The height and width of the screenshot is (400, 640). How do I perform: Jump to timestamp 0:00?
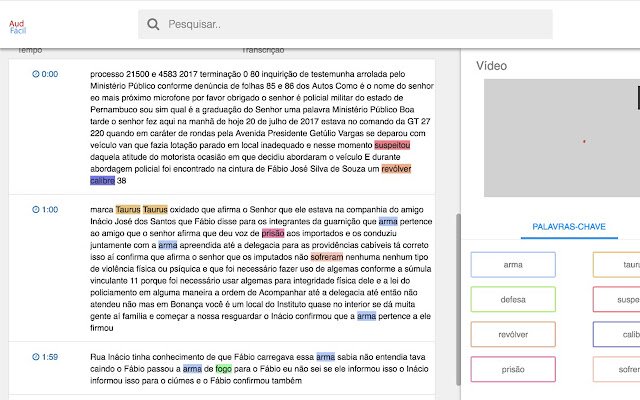(x=50, y=74)
